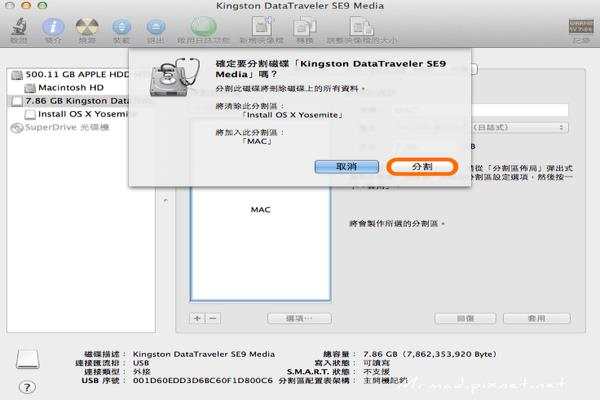The image size is (600, 400).
Task: Click the minus remove-partition button
Action: coord(213,318)
